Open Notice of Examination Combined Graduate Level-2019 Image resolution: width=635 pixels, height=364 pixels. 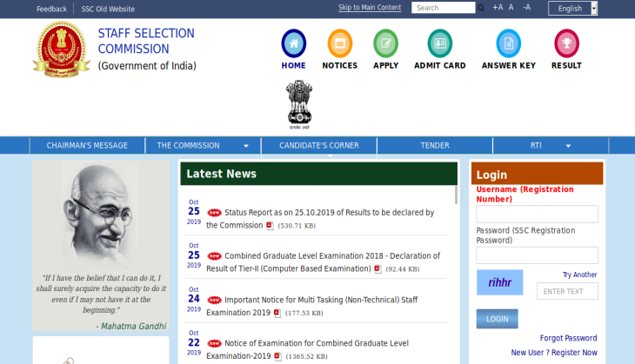click(x=307, y=349)
